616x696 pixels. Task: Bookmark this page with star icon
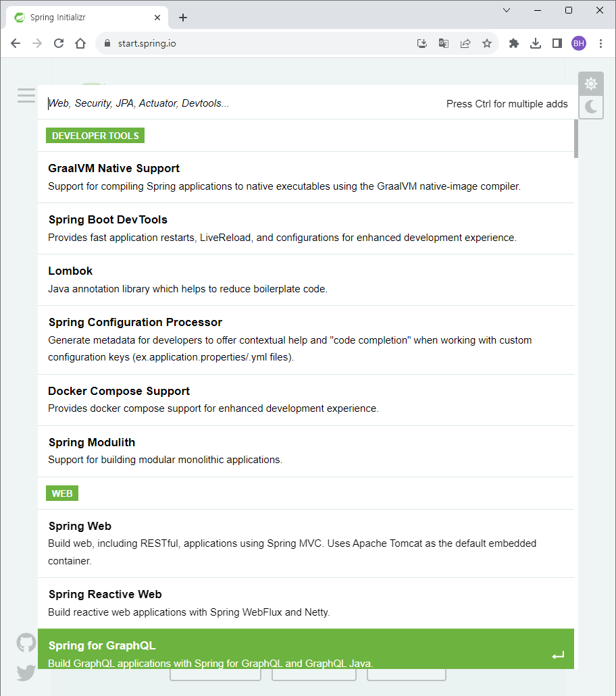tap(487, 43)
